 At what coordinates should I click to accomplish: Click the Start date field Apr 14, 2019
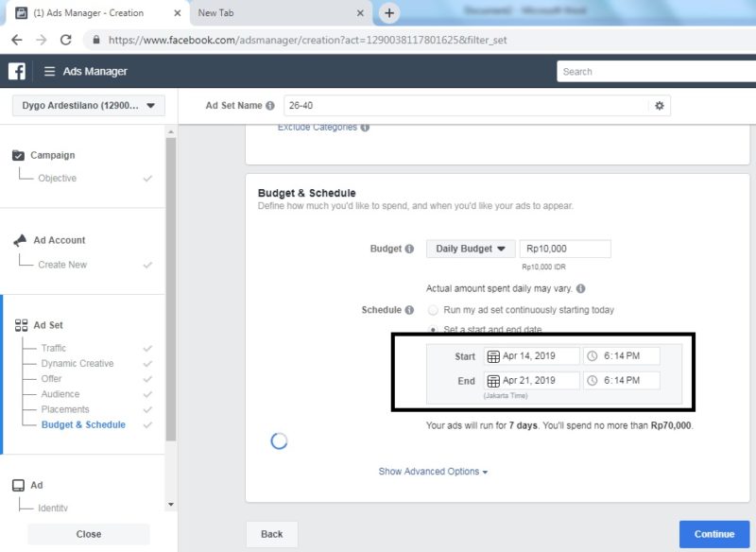pyautogui.click(x=532, y=356)
